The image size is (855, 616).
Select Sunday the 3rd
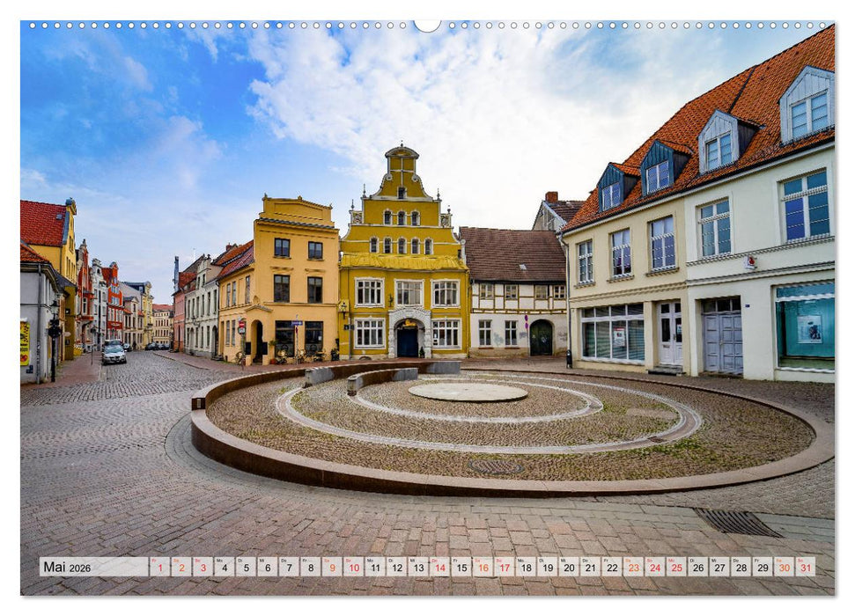coord(202,568)
